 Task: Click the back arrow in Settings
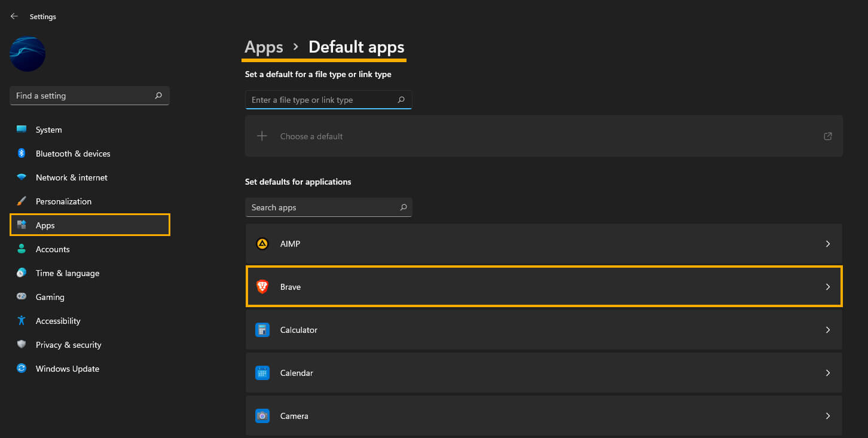[x=14, y=16]
